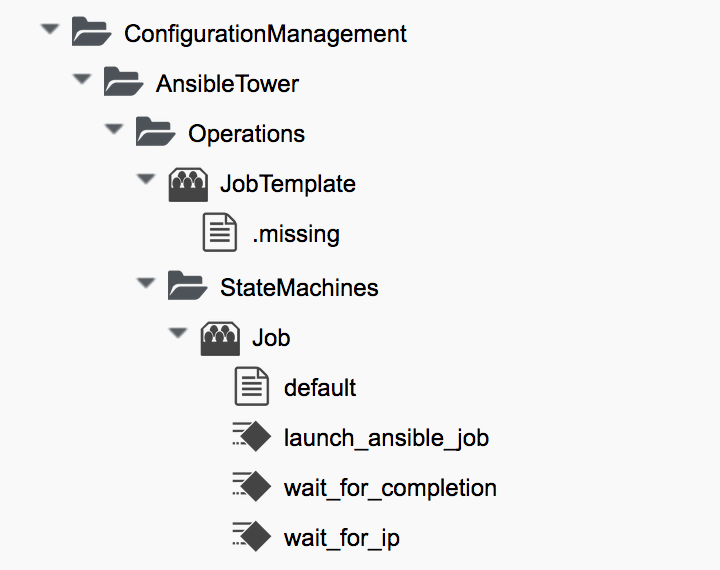Viewport: 720px width, 570px height.
Task: Collapse the JobTemplate class node
Action: coord(146,181)
